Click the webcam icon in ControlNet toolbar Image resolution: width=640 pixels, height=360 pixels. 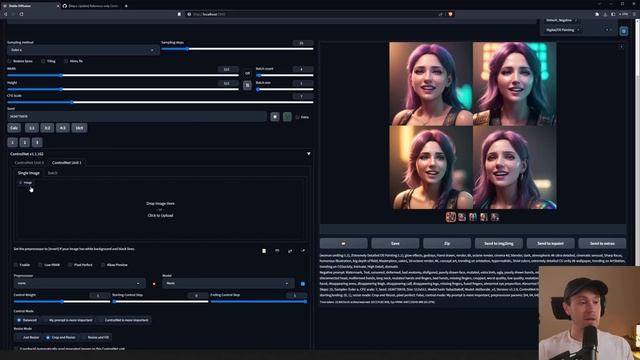277,251
